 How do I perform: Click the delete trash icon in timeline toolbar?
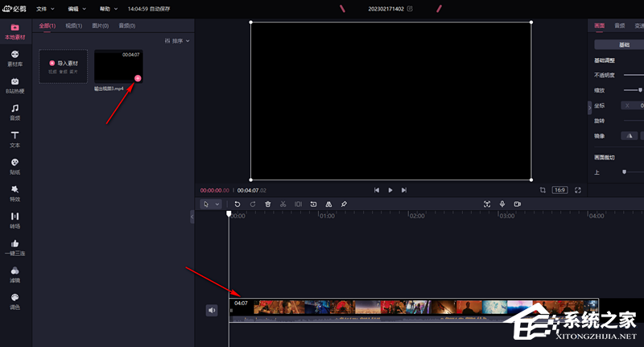[x=267, y=204]
